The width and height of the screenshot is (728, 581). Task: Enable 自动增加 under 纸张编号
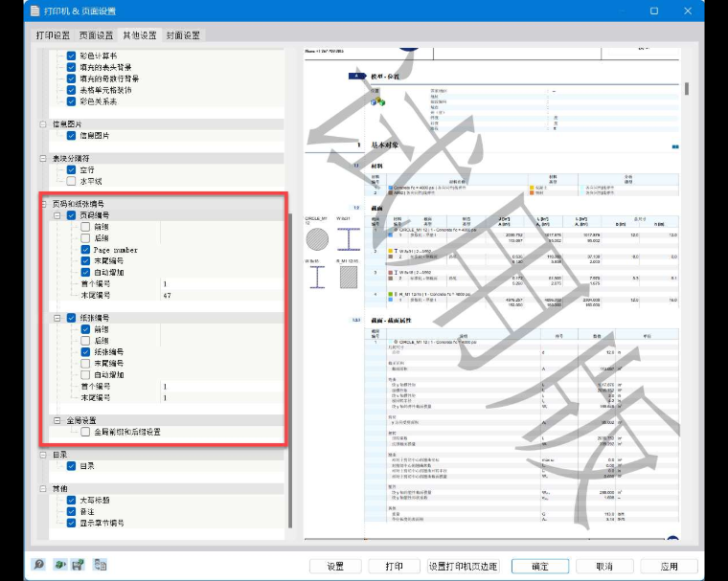point(85,375)
